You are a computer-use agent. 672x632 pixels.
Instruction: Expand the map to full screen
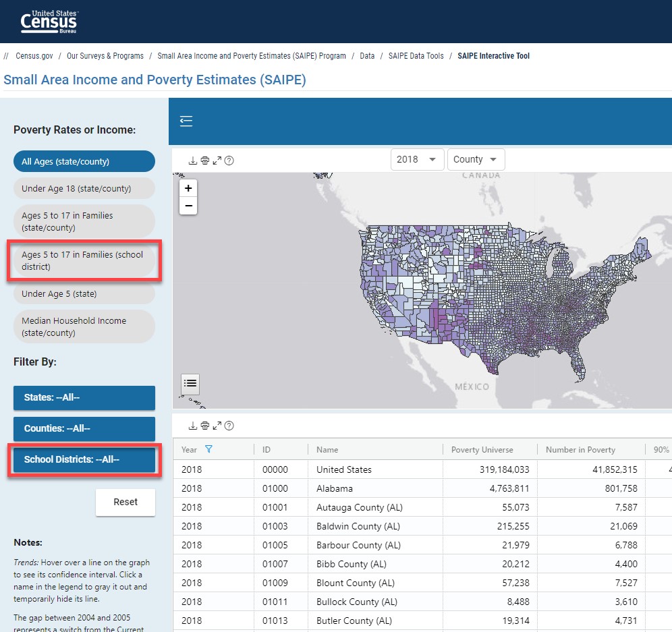pyautogui.click(x=217, y=161)
